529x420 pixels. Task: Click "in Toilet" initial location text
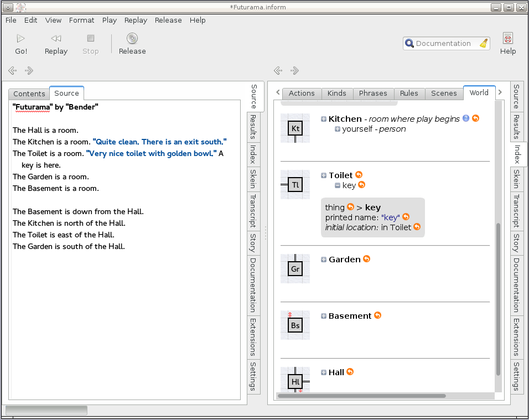pos(396,227)
